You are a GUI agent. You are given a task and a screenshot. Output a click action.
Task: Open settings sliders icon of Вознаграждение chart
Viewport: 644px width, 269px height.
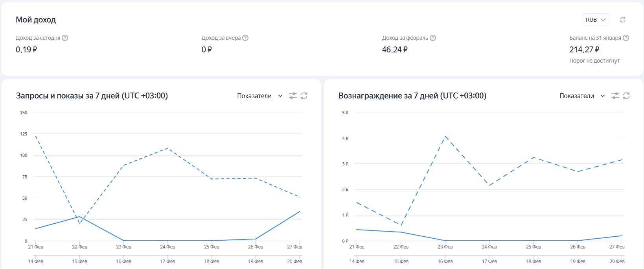point(615,96)
